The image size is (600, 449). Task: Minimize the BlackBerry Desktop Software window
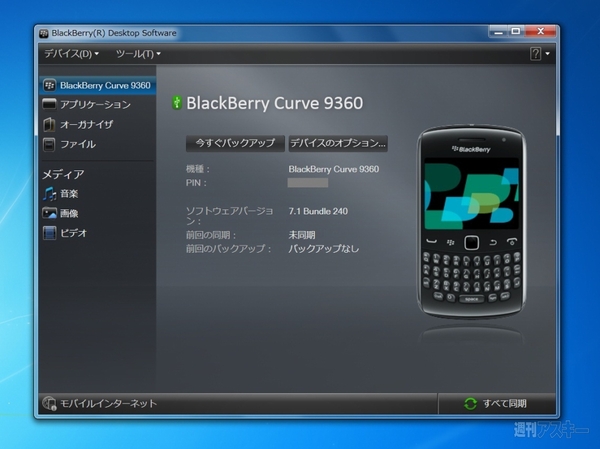click(x=498, y=32)
